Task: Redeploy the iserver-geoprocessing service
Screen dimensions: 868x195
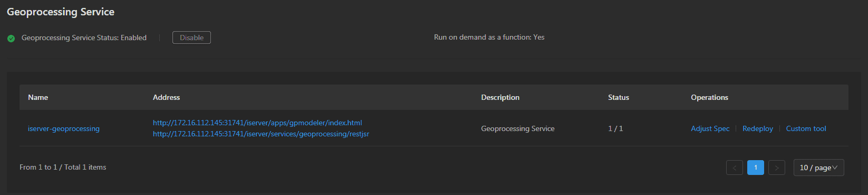Action: 758,128
